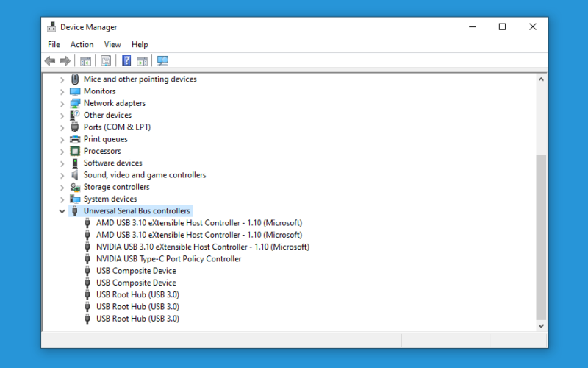Click the Back arrow toolbar icon
The height and width of the screenshot is (368, 588).
point(50,61)
